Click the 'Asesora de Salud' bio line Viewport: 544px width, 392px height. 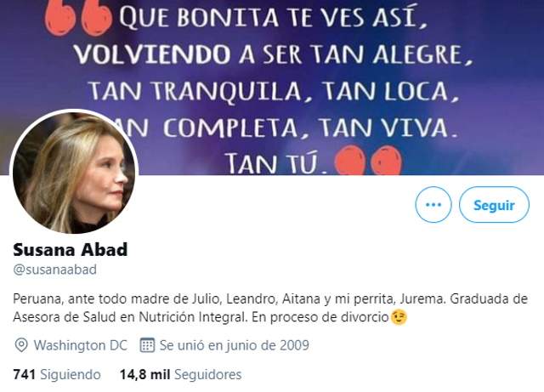[201, 317]
